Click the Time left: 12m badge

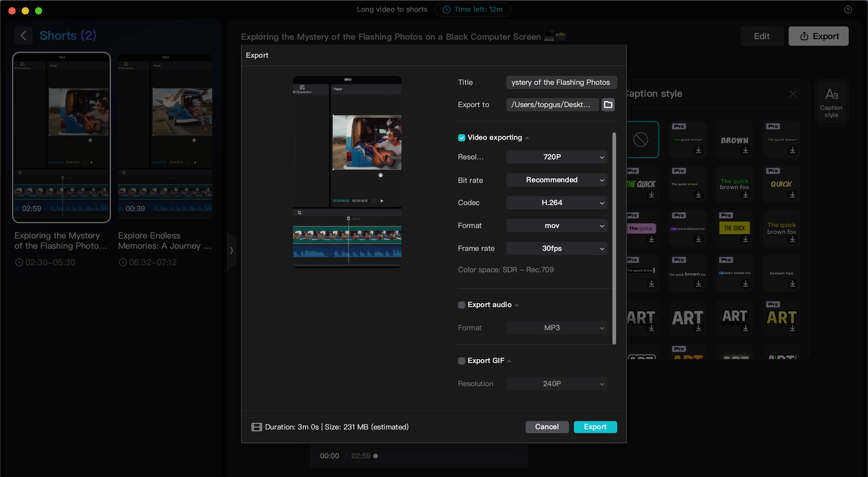tap(473, 9)
